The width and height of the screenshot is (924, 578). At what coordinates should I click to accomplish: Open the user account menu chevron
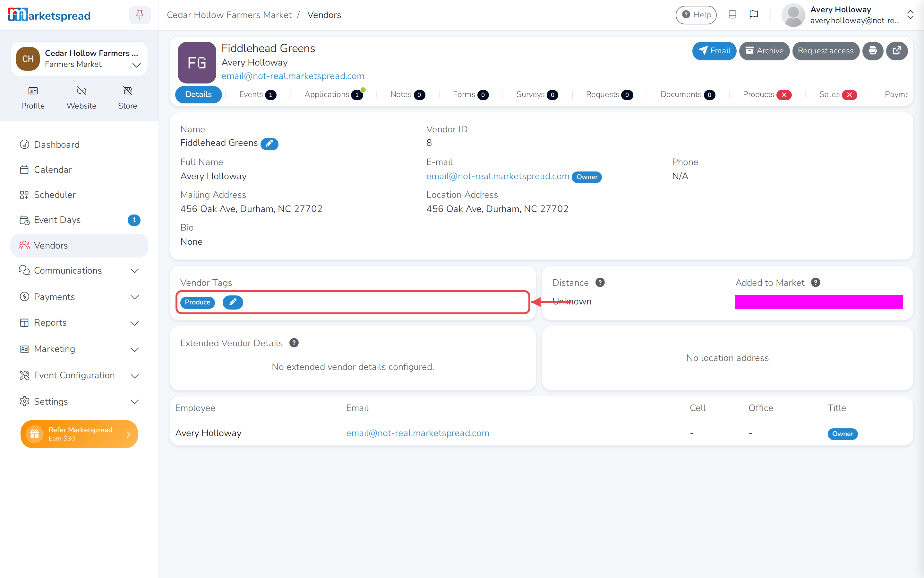(x=910, y=15)
